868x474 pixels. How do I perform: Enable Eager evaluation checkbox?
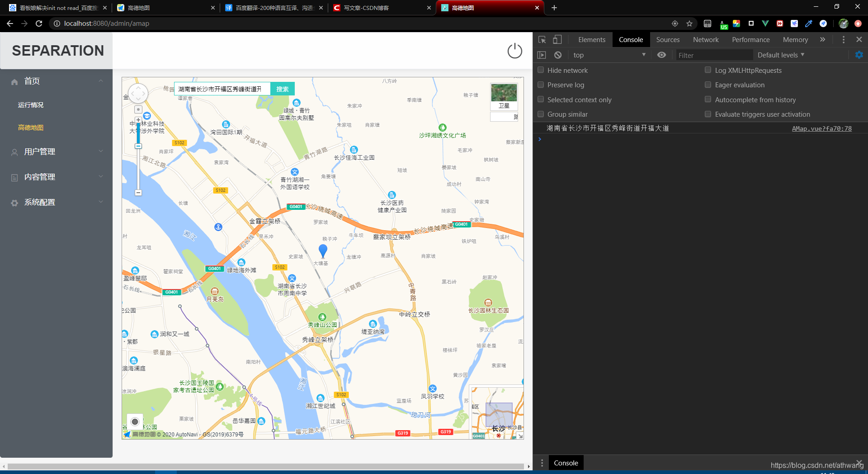point(708,85)
